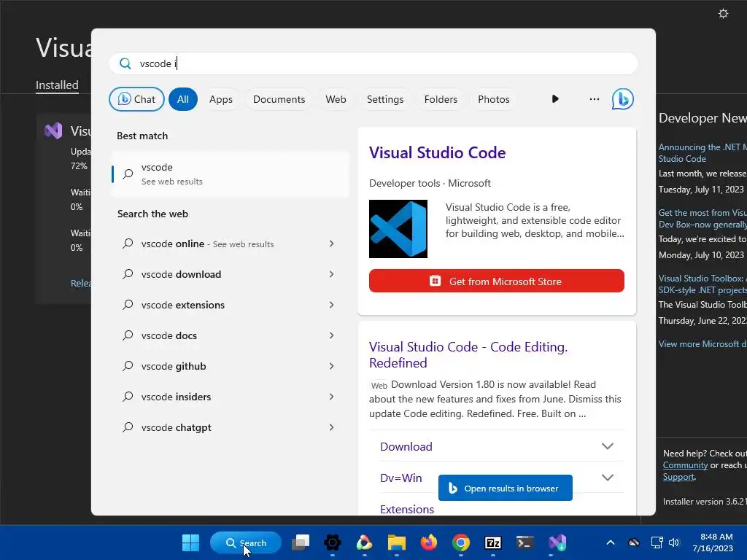Expand the vscode extensions suggestion chevron
747x560 pixels.
(x=332, y=305)
